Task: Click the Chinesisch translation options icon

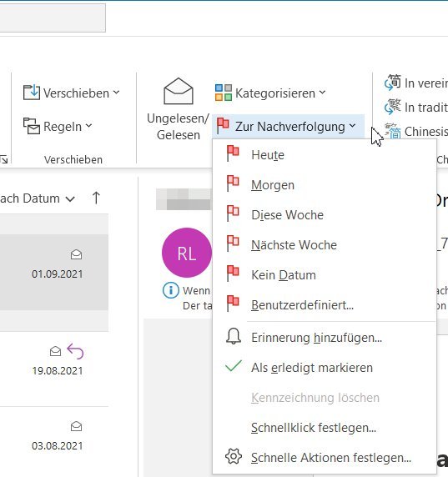Action: (393, 131)
